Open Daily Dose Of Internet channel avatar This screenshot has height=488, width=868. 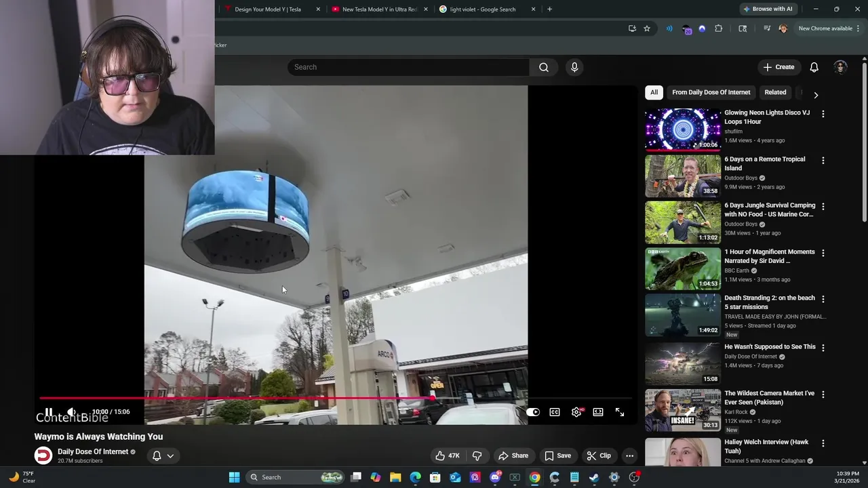click(43, 455)
